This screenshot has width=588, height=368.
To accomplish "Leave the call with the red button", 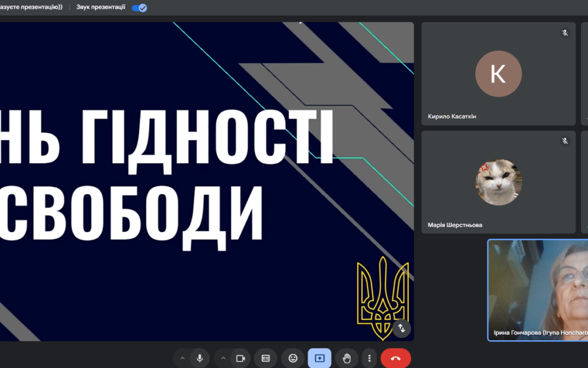I will pyautogui.click(x=396, y=359).
